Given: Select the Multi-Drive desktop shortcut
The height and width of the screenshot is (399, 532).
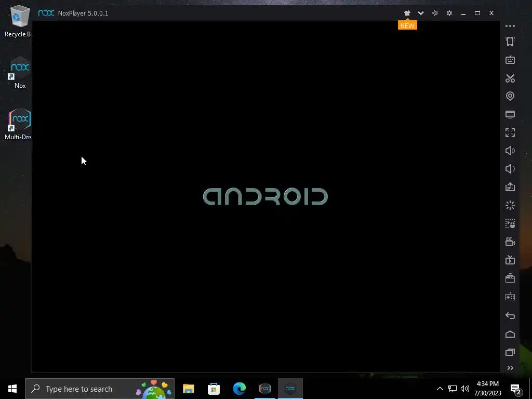Looking at the screenshot, I should (18, 124).
